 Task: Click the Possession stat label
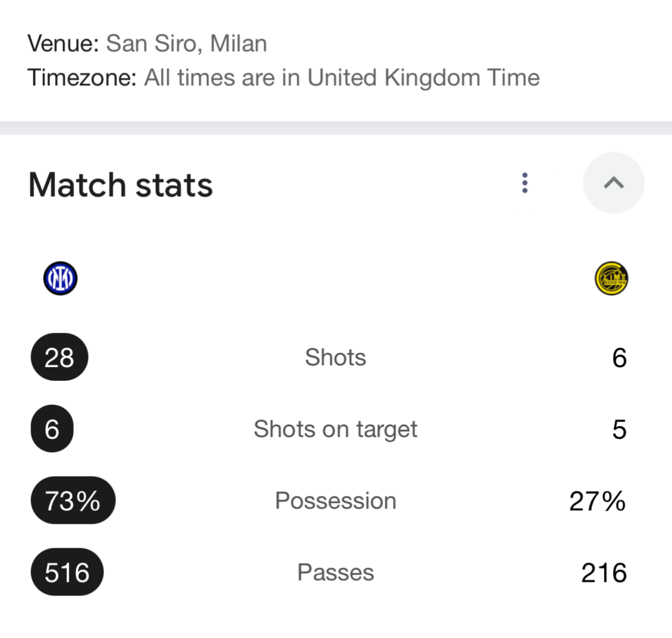tap(335, 501)
